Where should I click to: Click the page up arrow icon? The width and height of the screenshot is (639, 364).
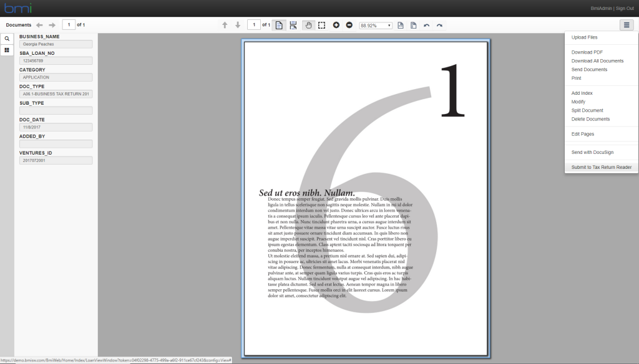click(225, 25)
